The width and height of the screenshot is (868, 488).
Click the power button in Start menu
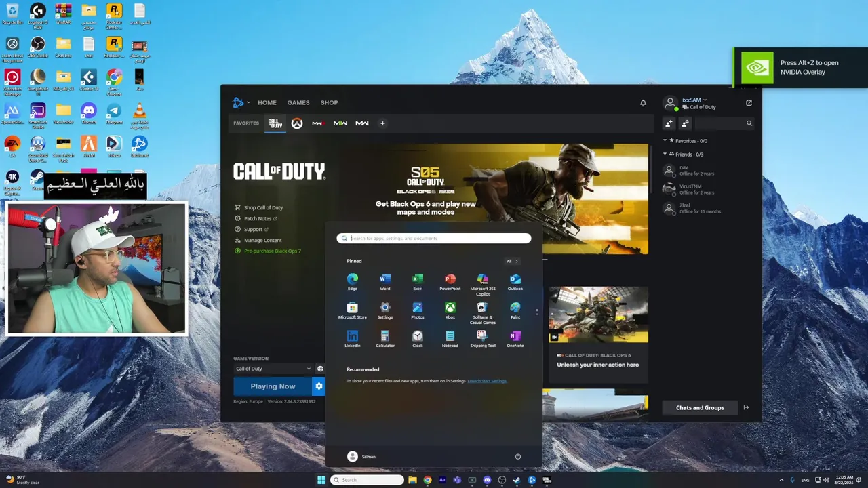pyautogui.click(x=518, y=456)
